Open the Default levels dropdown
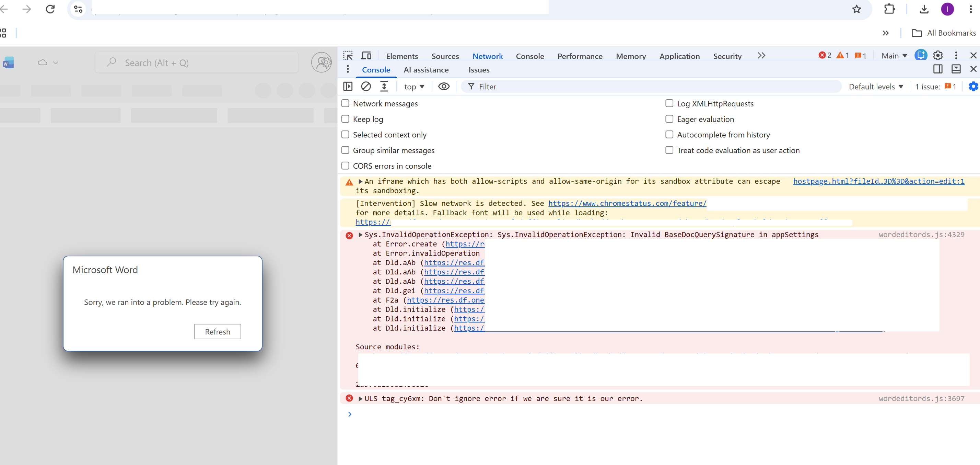980x465 pixels. click(876, 87)
